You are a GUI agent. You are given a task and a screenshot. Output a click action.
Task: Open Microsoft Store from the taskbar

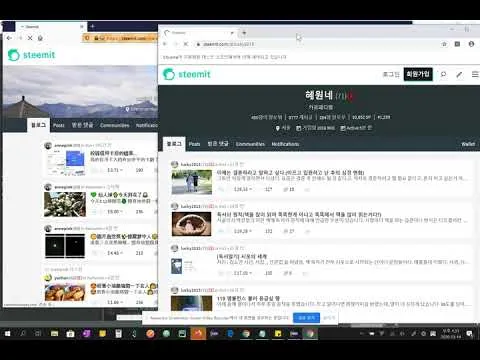[x=70, y=333]
